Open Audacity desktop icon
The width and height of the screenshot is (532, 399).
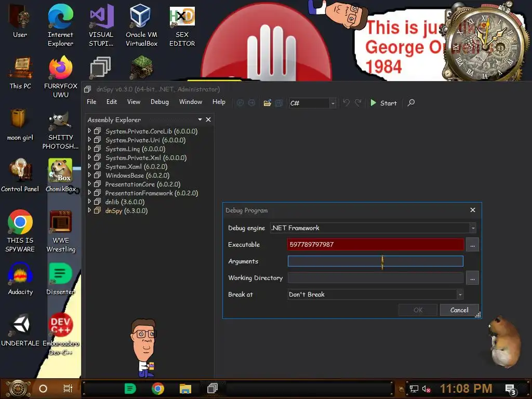click(20, 278)
